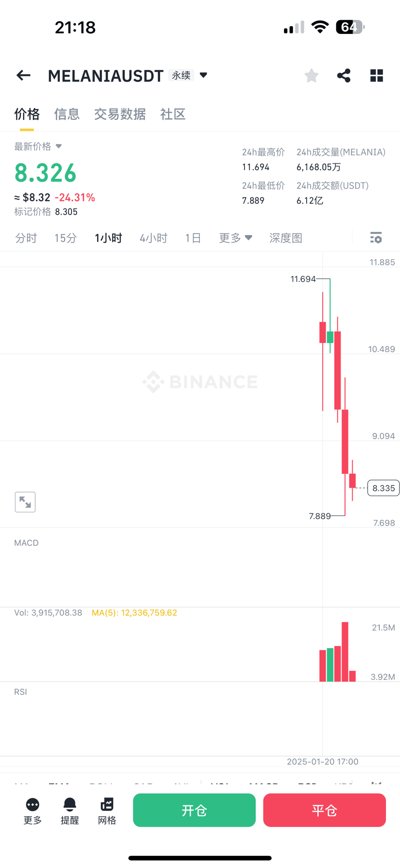Open the grid layout icon

[x=377, y=75]
